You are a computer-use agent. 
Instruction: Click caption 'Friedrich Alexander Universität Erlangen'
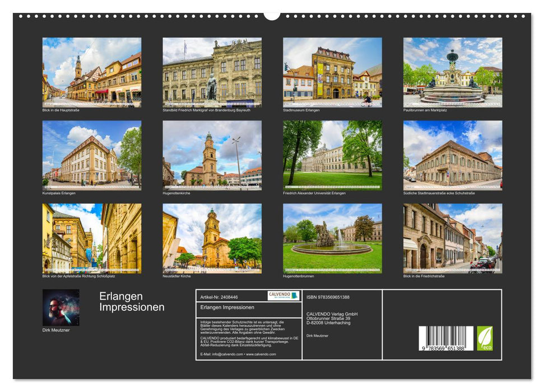click(x=314, y=193)
